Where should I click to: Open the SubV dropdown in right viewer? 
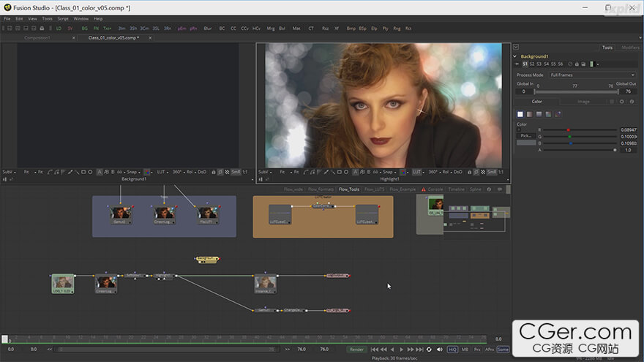(264, 172)
